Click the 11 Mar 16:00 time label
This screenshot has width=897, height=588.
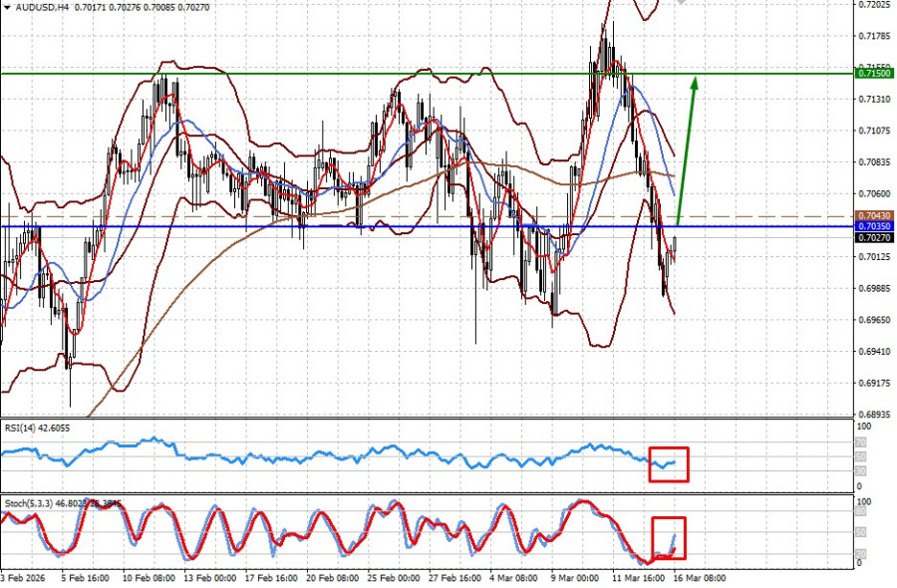tap(639, 578)
